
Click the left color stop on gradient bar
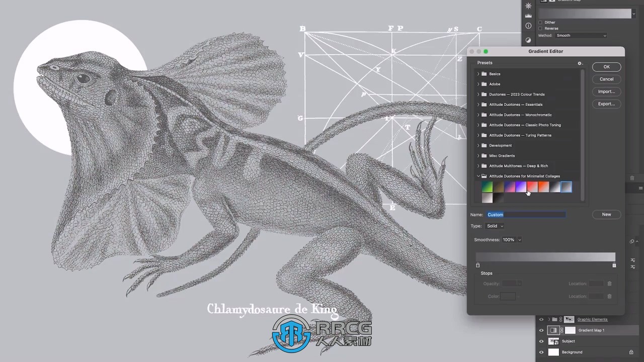coord(478,265)
